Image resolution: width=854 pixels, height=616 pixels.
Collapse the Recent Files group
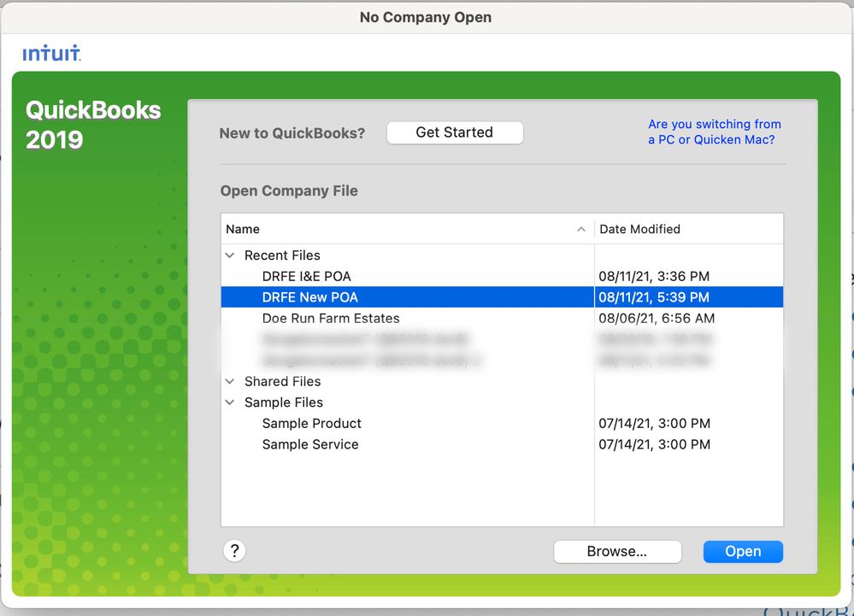(229, 255)
